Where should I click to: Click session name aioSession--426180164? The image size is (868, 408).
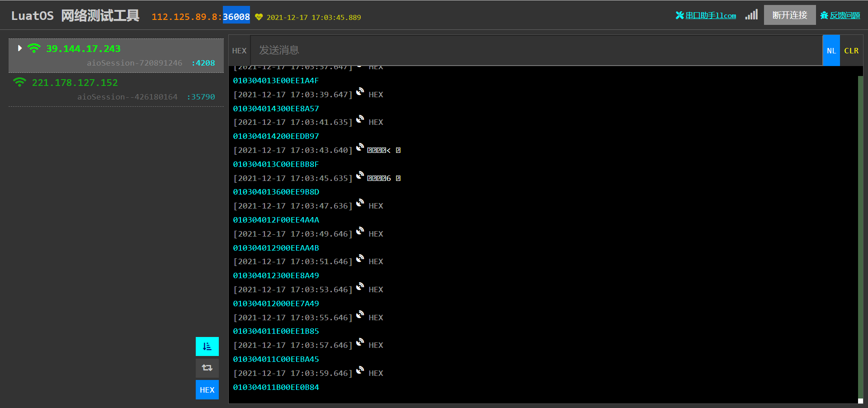point(127,97)
